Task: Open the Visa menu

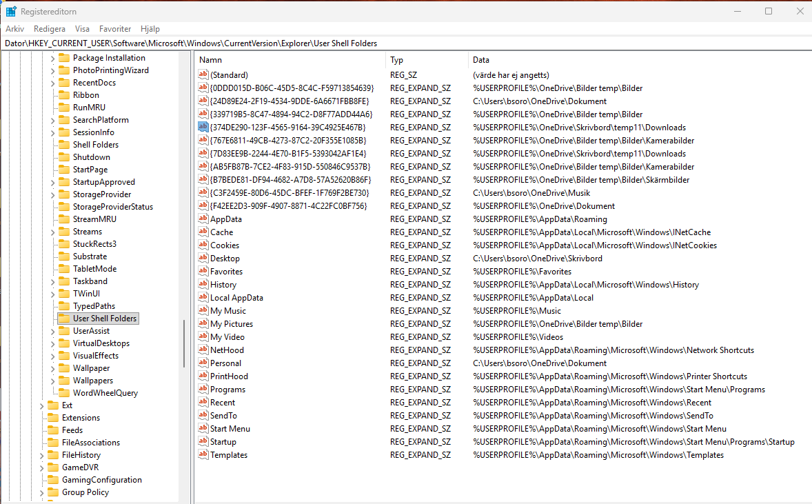Action: 82,29
